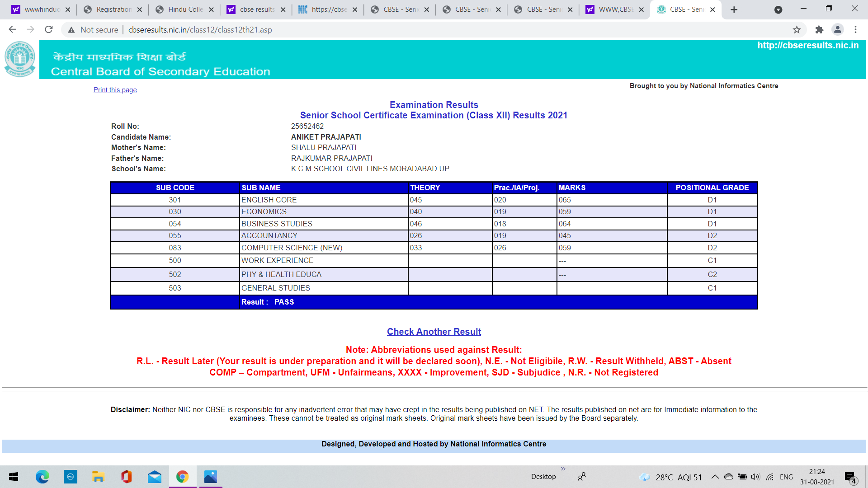The height and width of the screenshot is (488, 868).
Task: Close the wwwhinduc tab
Action: tap(68, 9)
